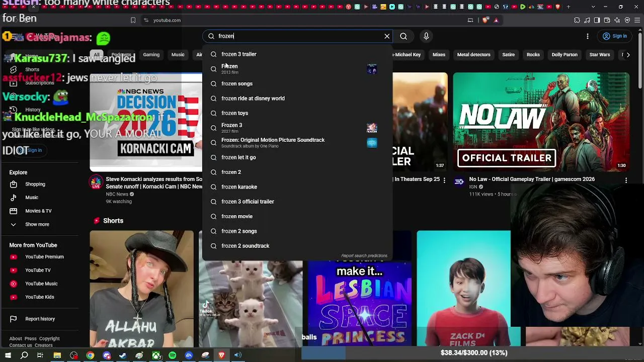Screen dimensions: 644x362
Task: Select the Rocks filter chip
Action: coord(533,55)
